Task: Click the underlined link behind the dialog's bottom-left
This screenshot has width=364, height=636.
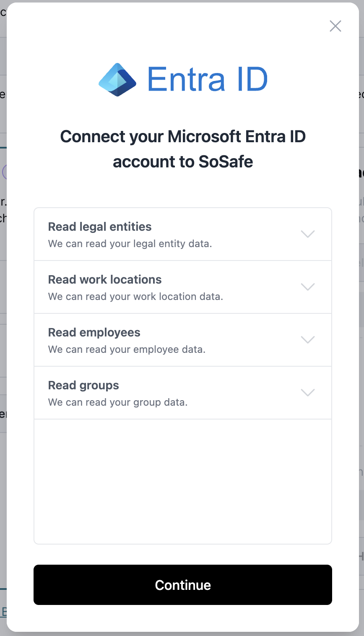Action: pos(4,612)
